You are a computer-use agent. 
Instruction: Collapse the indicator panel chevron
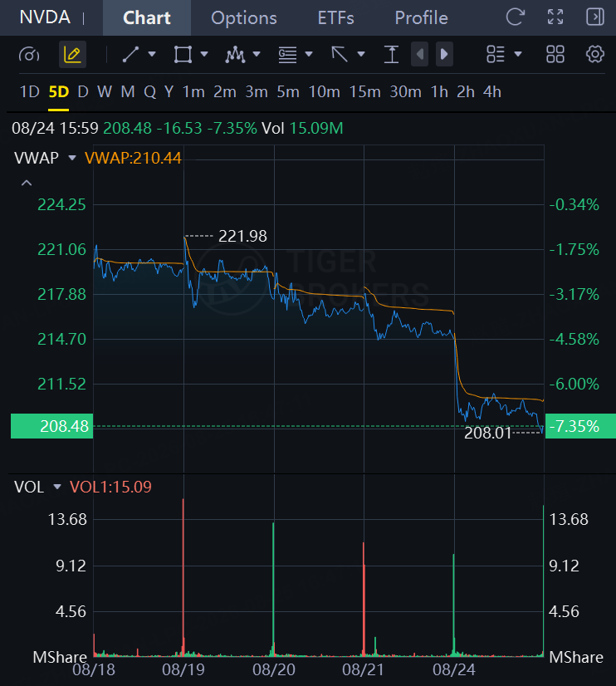point(27,183)
